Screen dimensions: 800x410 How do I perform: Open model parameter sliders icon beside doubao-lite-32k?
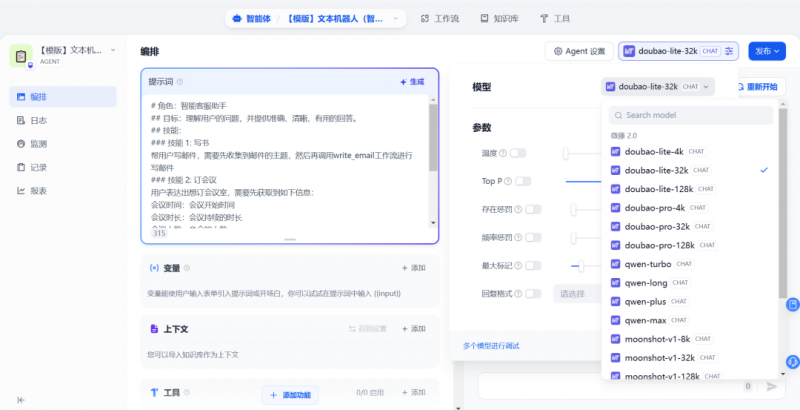tap(729, 51)
